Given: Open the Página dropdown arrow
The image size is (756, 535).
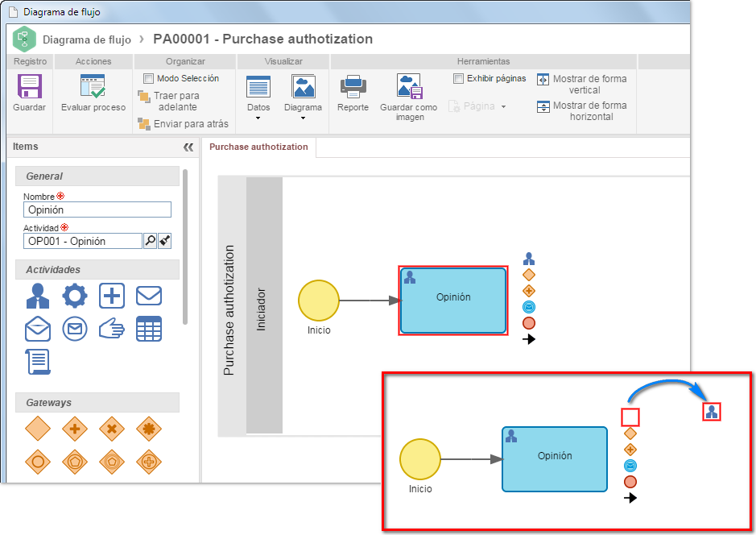Looking at the screenshot, I should click(503, 106).
